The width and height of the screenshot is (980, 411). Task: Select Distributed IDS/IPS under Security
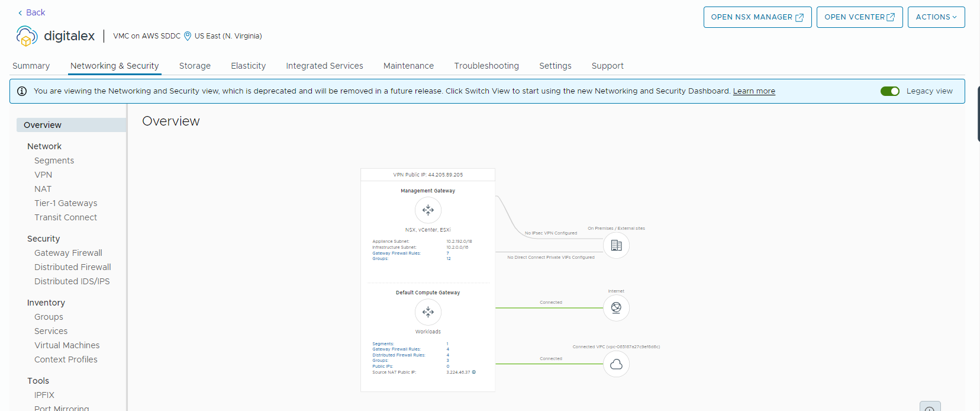coord(72,281)
